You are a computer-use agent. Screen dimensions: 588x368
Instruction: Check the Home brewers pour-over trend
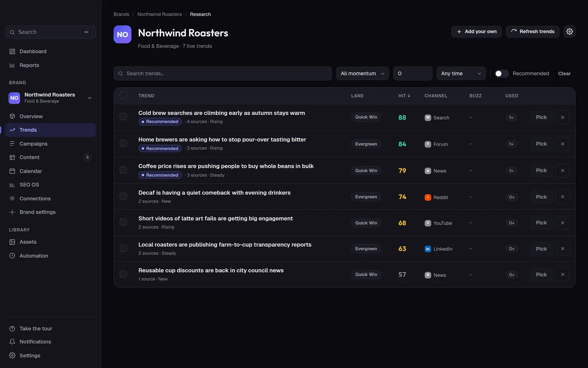(123, 143)
